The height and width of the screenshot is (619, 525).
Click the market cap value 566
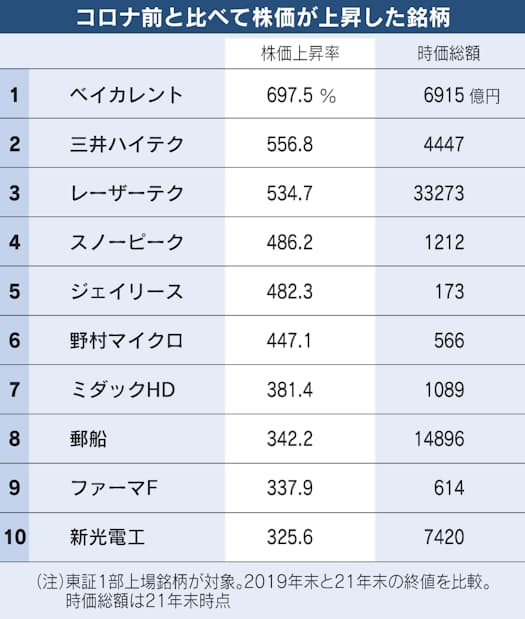pyautogui.click(x=449, y=340)
